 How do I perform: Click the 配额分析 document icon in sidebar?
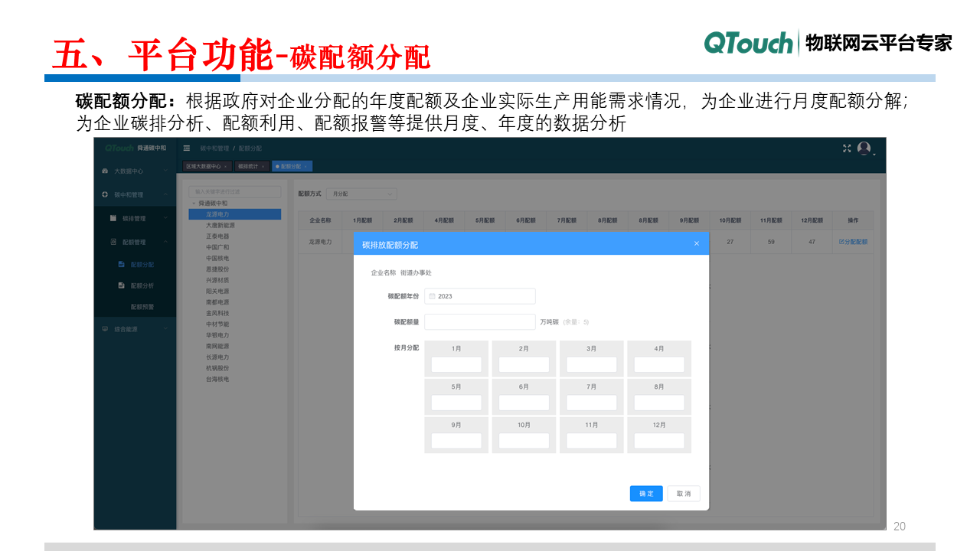pos(121,285)
